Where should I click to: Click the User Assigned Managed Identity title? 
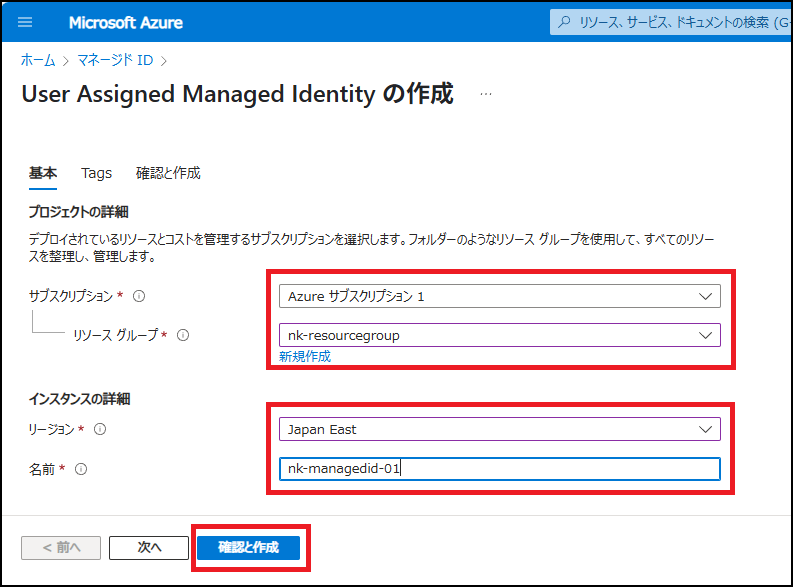click(237, 94)
